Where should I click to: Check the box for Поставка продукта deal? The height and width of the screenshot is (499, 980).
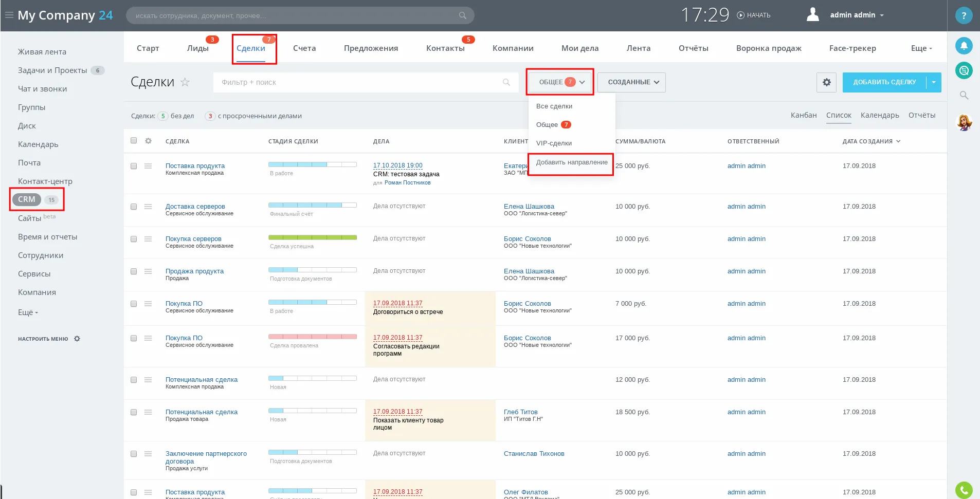[134, 166]
